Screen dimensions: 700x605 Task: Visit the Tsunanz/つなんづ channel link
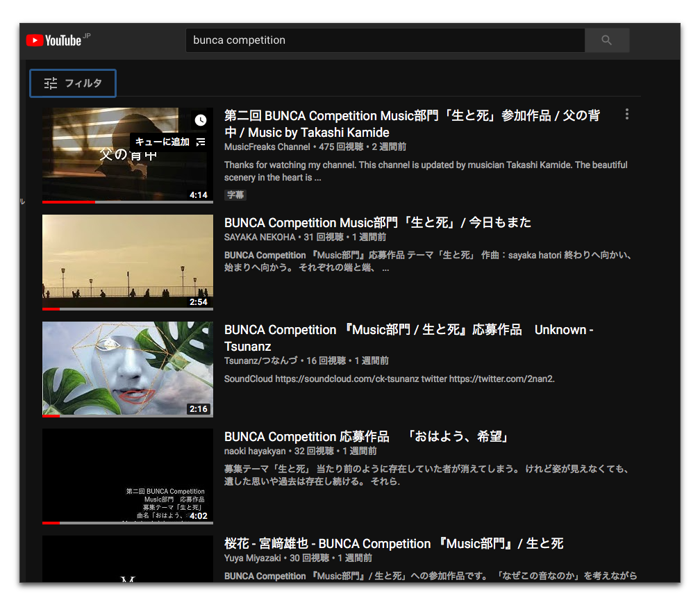click(260, 360)
